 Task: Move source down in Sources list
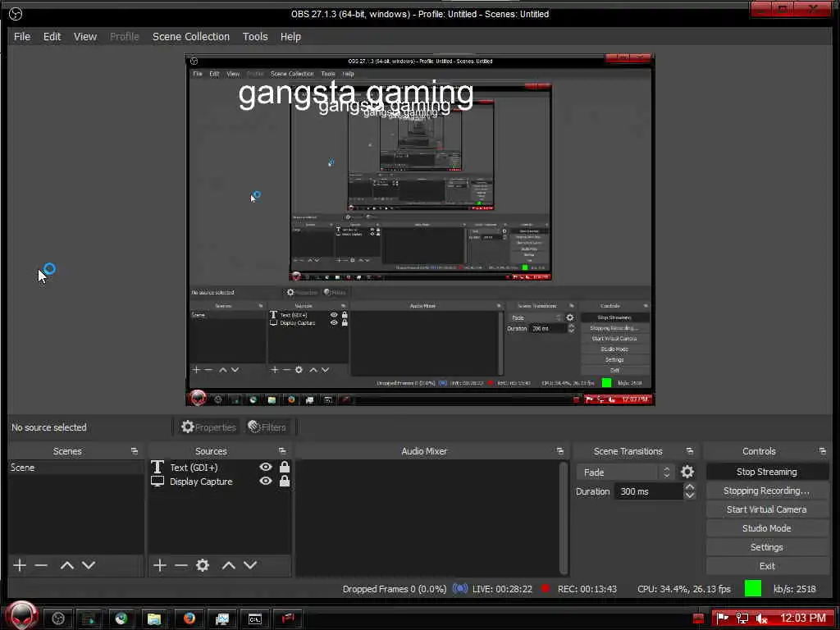(250, 565)
